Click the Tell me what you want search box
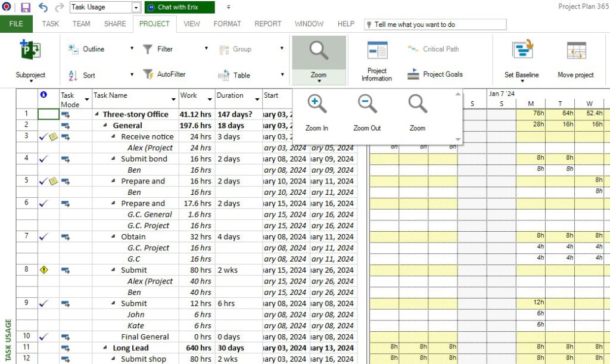Viewport: 610px width, 364px height. click(435, 24)
